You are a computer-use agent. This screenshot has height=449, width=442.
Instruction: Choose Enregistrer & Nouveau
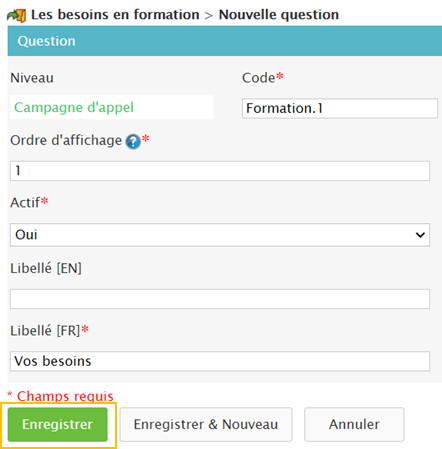point(206,425)
